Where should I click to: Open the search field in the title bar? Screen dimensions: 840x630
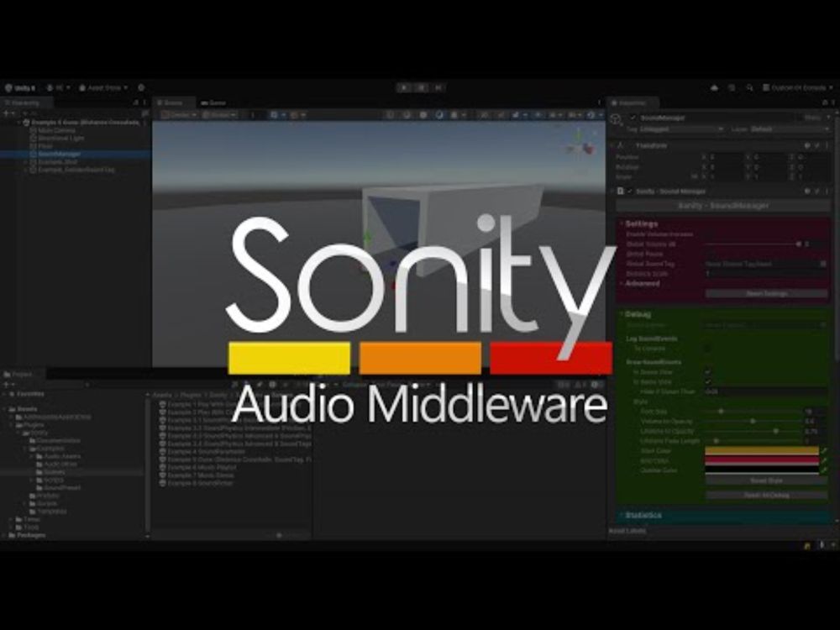click(749, 87)
